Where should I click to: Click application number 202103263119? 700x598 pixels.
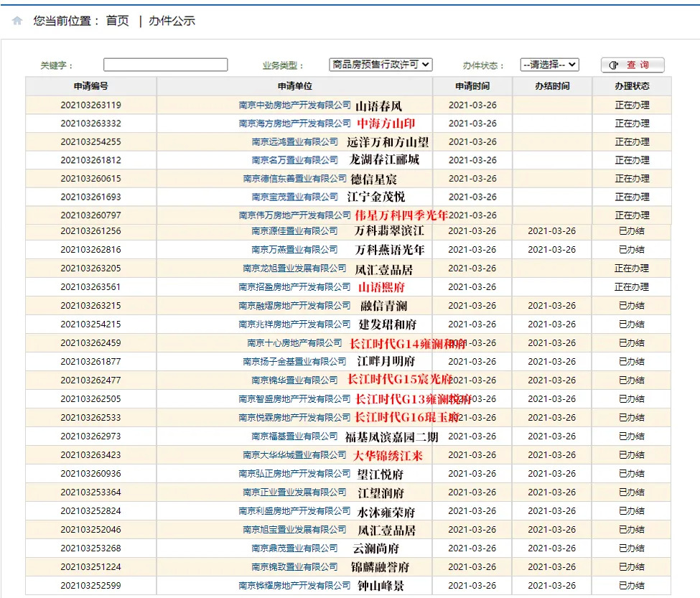90,105
